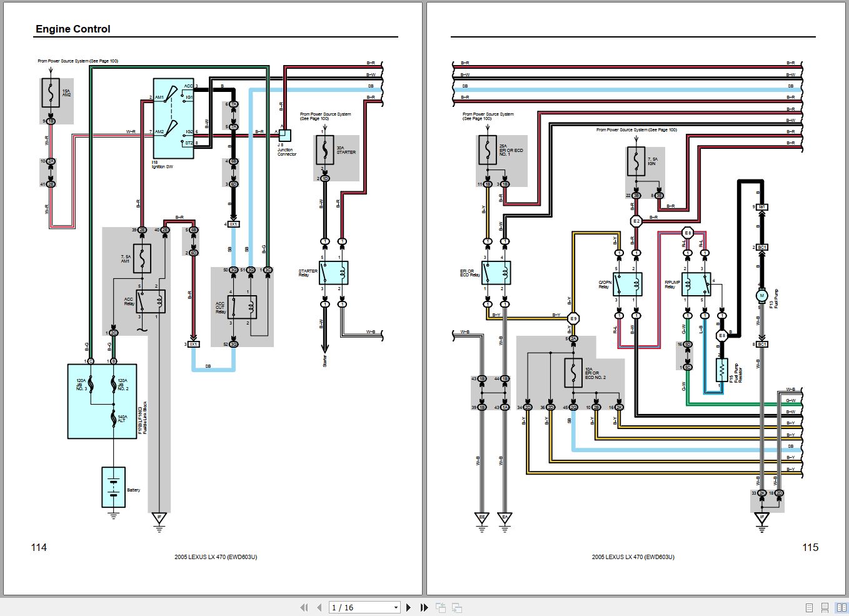Go to the first page
The height and width of the screenshot is (616, 849).
click(x=304, y=607)
